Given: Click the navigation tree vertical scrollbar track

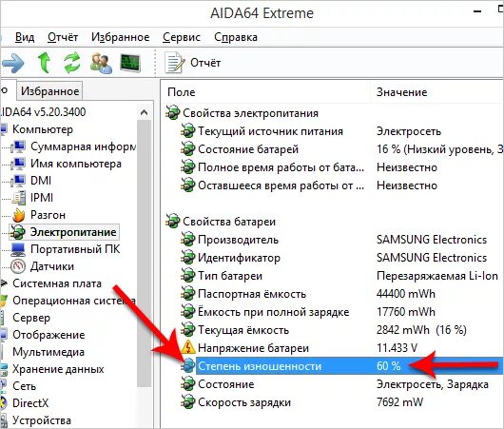Looking at the screenshot, I should (x=144, y=254).
